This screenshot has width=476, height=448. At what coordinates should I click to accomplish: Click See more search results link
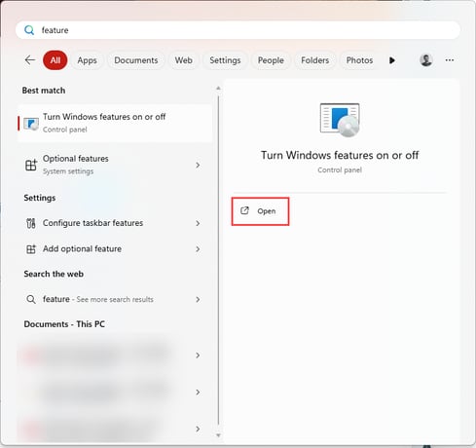pos(115,299)
